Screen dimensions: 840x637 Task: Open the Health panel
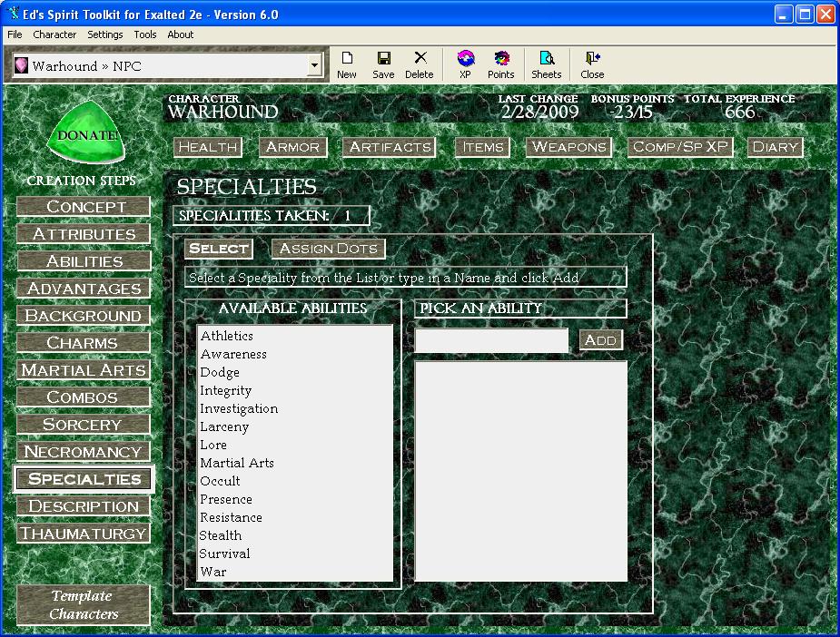point(208,147)
